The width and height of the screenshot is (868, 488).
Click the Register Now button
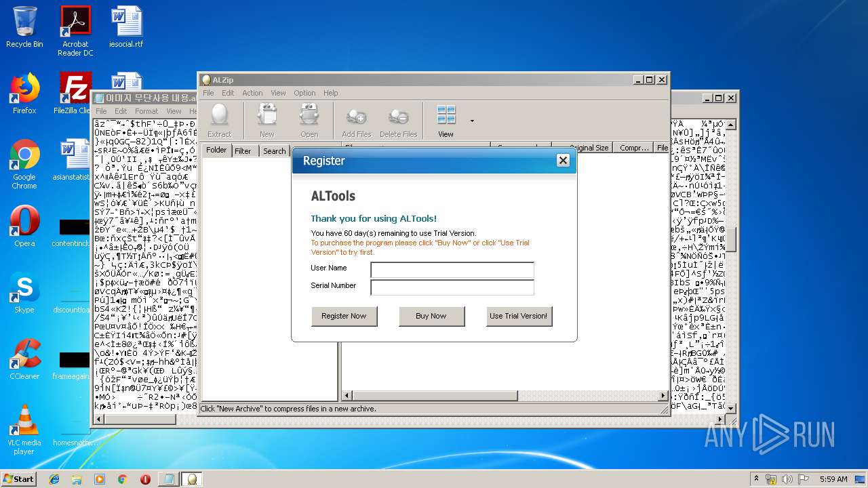pyautogui.click(x=344, y=316)
